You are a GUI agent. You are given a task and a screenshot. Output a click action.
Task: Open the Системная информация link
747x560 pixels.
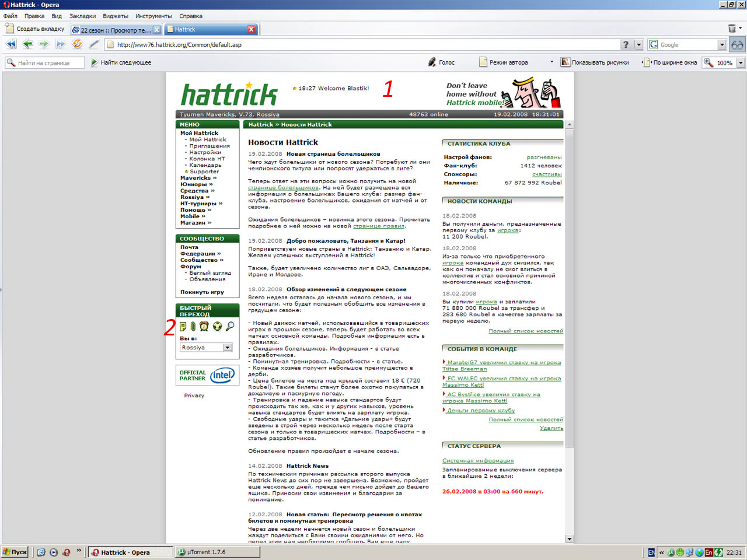pyautogui.click(x=478, y=460)
